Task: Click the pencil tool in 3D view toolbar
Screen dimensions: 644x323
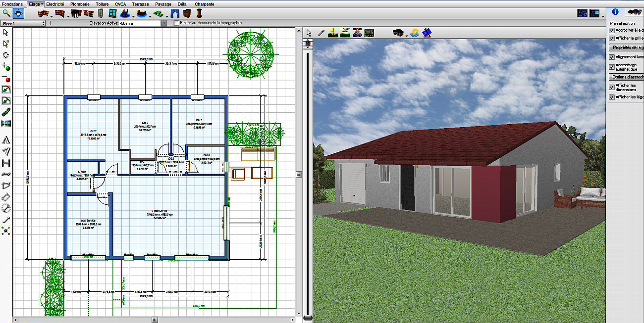Action: pyautogui.click(x=321, y=33)
